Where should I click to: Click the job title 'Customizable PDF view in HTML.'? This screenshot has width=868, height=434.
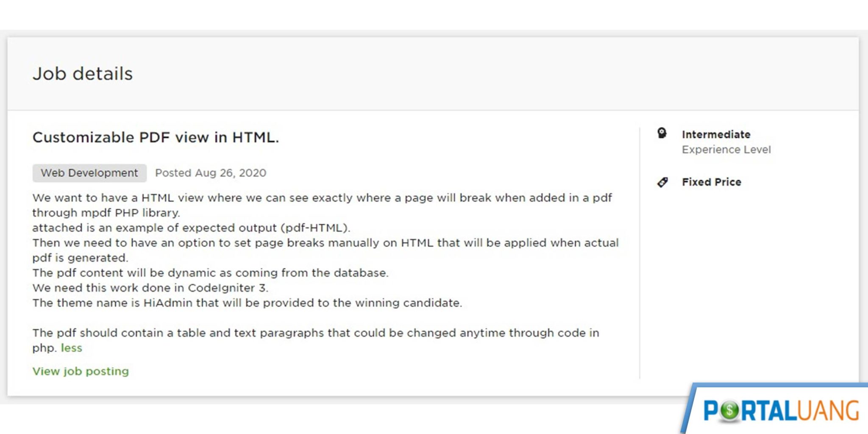[x=156, y=137]
